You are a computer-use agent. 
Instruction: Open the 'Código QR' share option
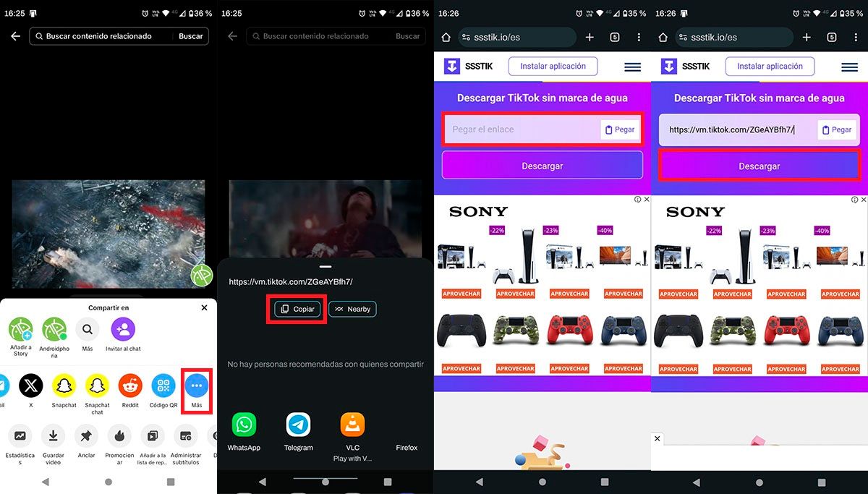[163, 386]
